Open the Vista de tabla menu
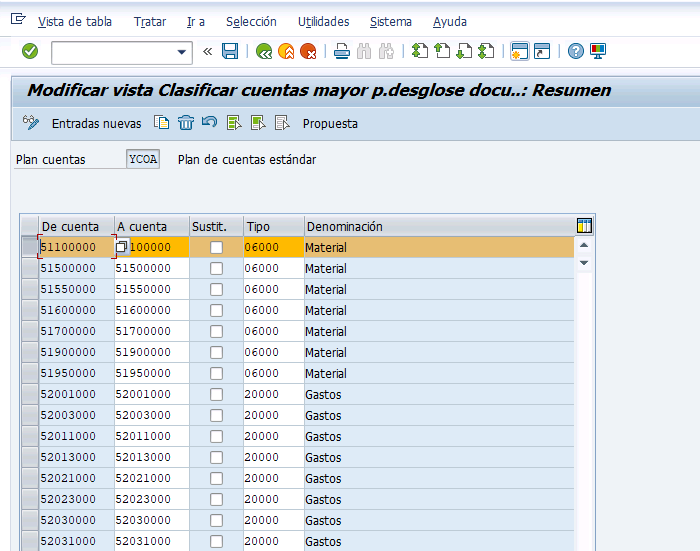700x551 pixels. (x=75, y=22)
